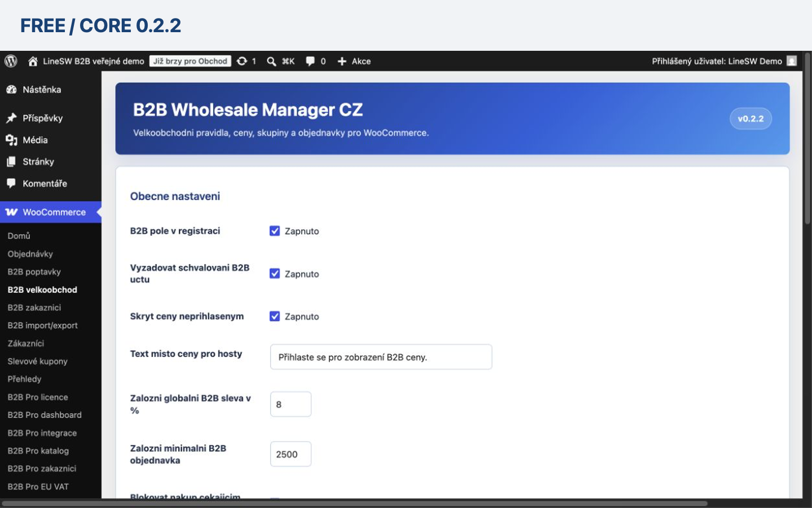The image size is (812, 508).
Task: Click the ⌘K search shortcut label
Action: (x=288, y=61)
